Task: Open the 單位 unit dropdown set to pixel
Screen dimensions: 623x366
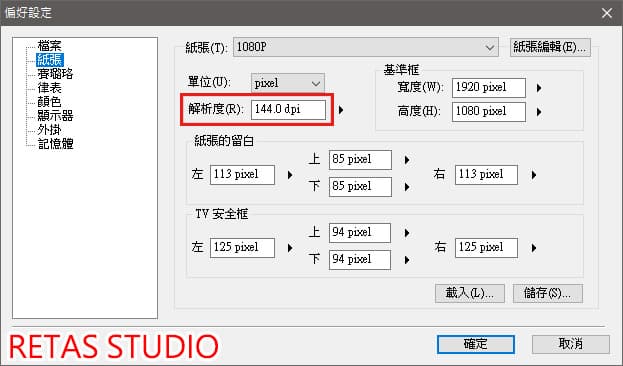Action: pyautogui.click(x=288, y=83)
